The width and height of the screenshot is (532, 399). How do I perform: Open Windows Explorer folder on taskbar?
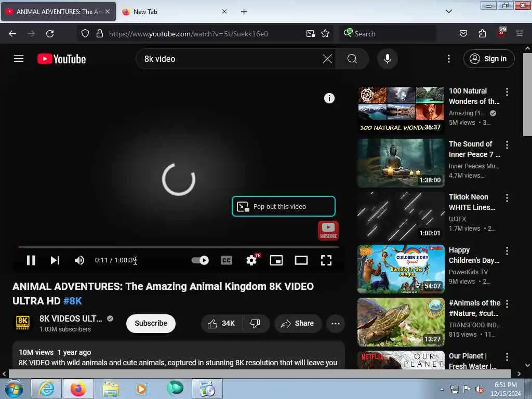click(x=111, y=389)
